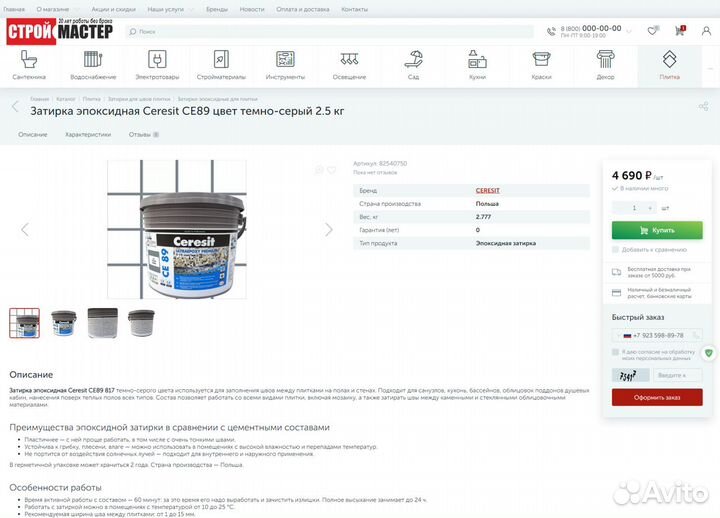Check the Добавить к сравнению checkbox
720x518 pixels.
point(616,249)
